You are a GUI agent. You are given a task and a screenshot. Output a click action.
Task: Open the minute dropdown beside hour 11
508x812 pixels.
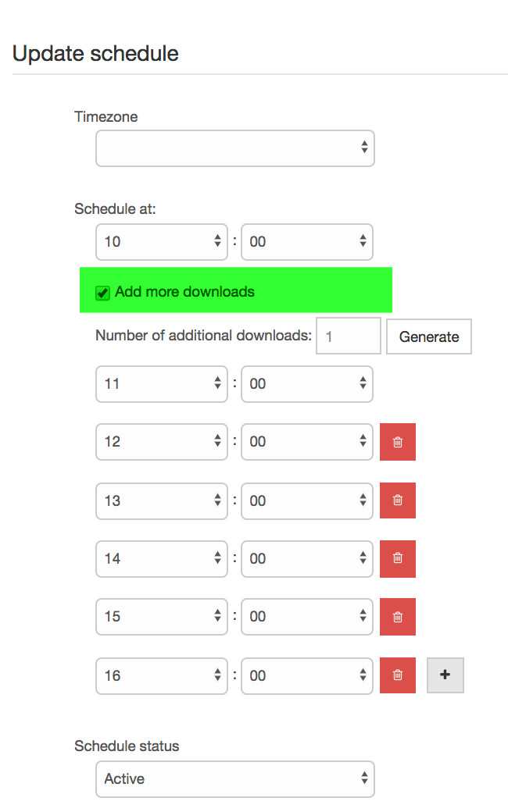pyautogui.click(x=307, y=384)
